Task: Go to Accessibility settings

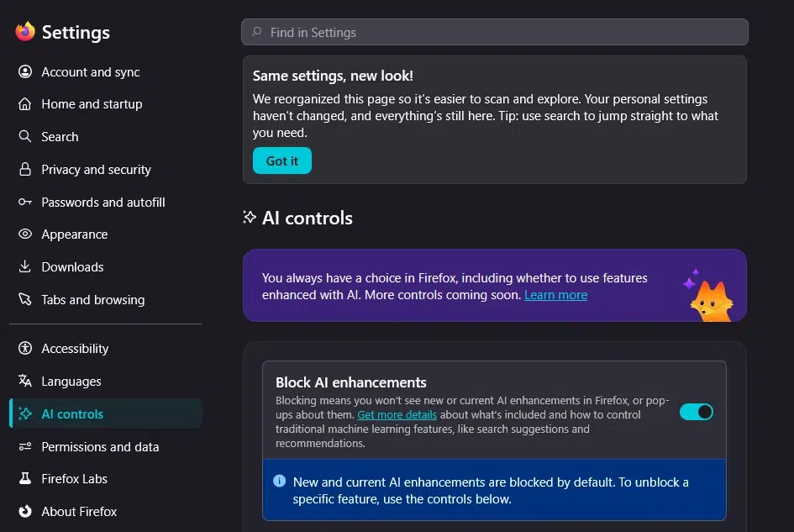Action: [x=106, y=348]
